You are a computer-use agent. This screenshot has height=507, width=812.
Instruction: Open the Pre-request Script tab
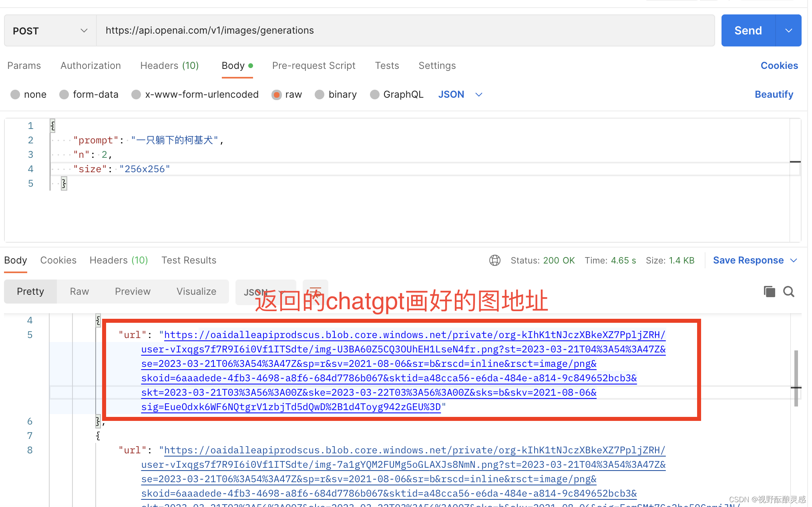click(314, 66)
